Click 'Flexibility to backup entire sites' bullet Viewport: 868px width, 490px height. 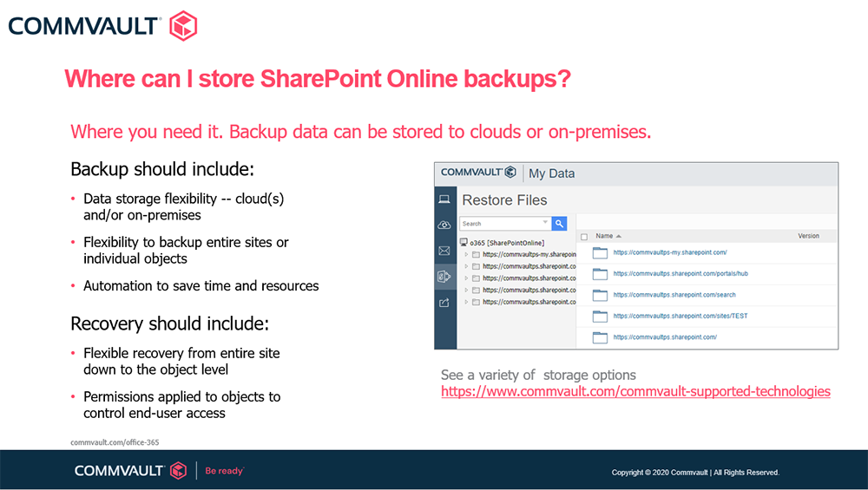point(186,251)
